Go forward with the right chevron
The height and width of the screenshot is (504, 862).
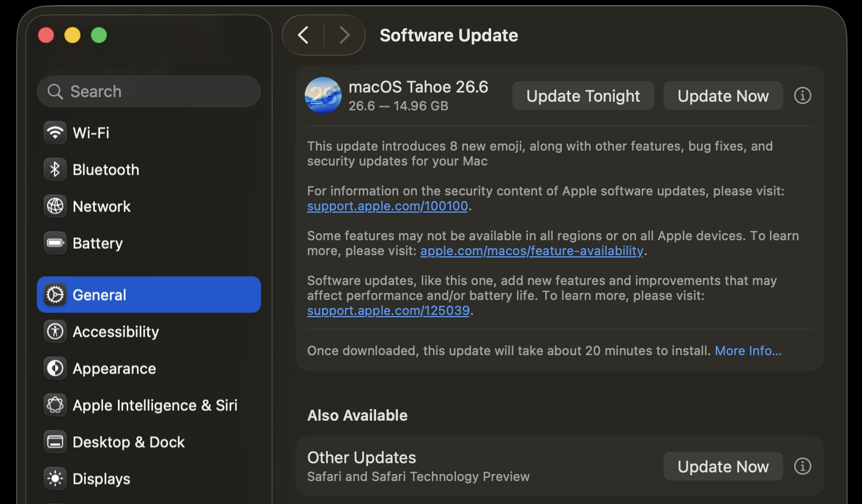[x=344, y=35]
